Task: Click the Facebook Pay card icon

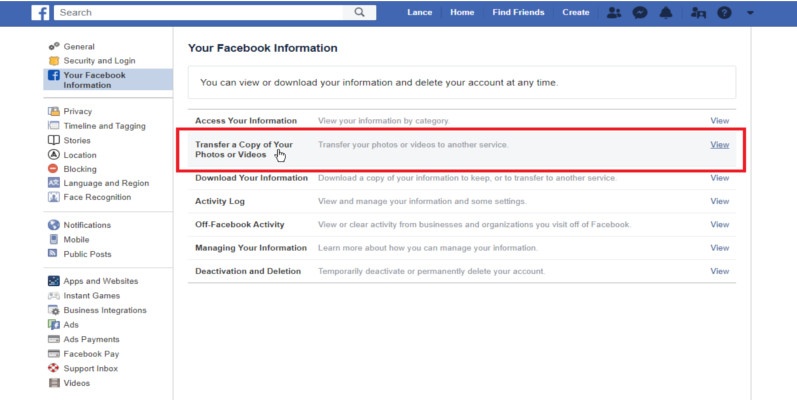Action: pos(54,354)
